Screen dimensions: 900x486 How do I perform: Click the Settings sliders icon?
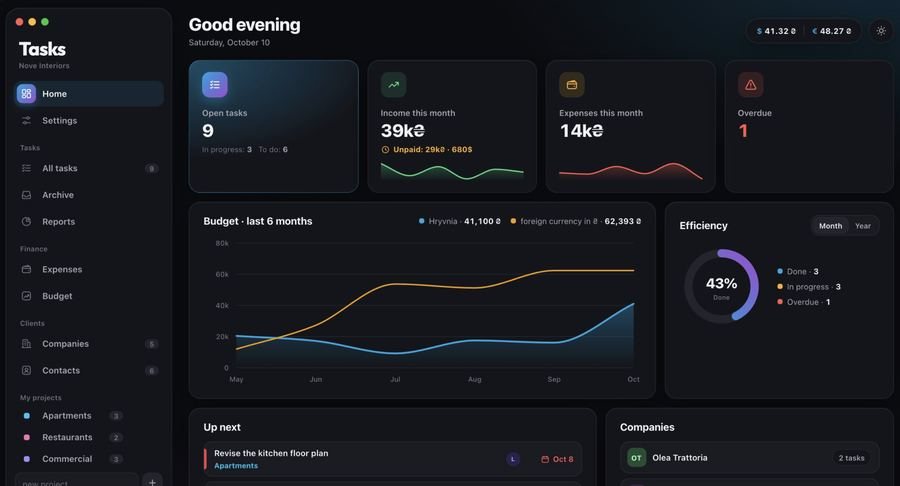[26, 120]
